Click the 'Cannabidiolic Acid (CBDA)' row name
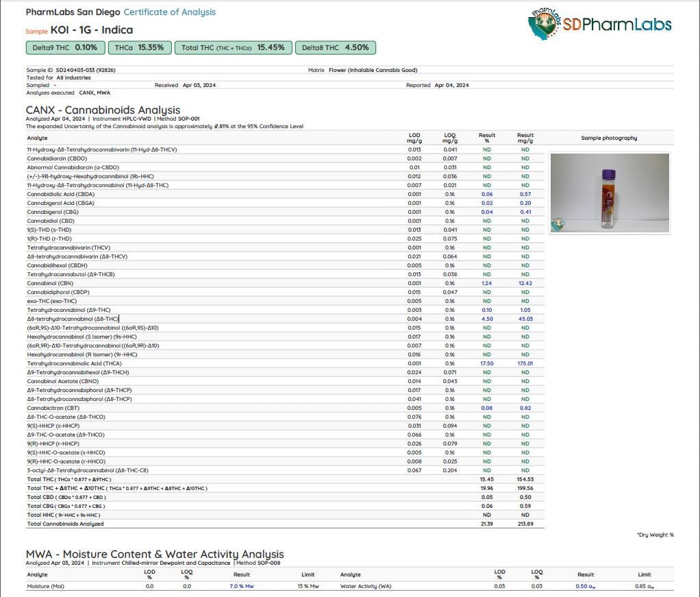Viewport: 700px width, 597px height. [x=61, y=195]
